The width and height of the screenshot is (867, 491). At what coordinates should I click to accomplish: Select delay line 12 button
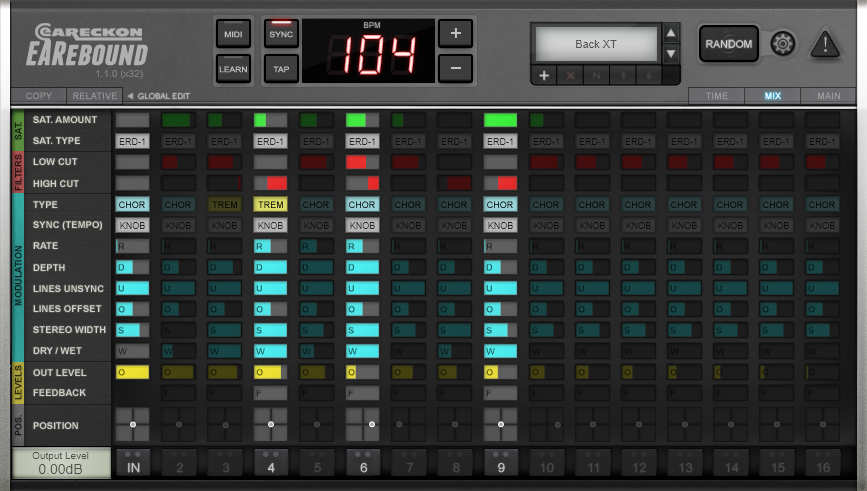point(639,463)
